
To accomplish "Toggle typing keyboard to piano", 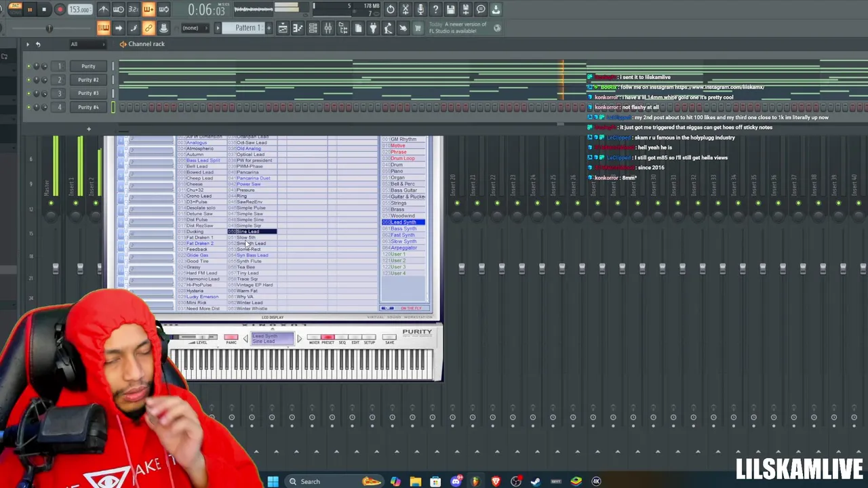I will (103, 28).
